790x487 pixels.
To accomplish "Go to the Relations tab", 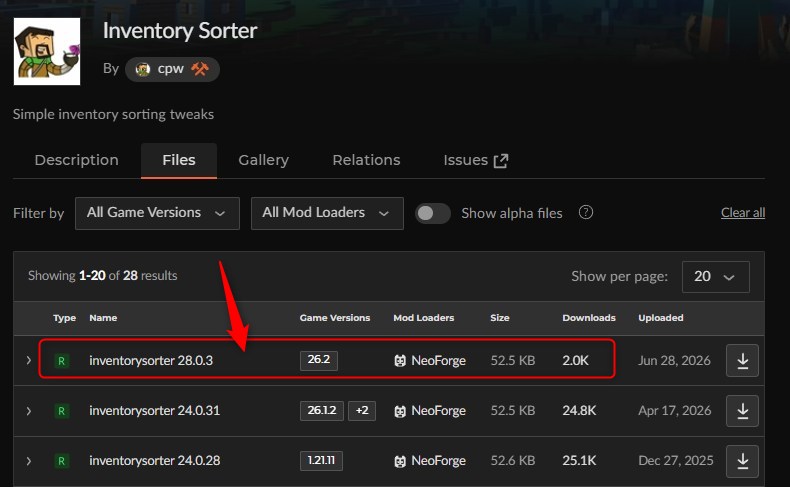I will tap(366, 160).
